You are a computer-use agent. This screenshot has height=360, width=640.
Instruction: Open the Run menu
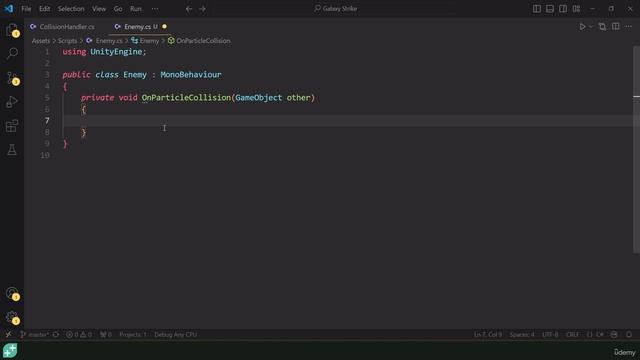coord(136,9)
